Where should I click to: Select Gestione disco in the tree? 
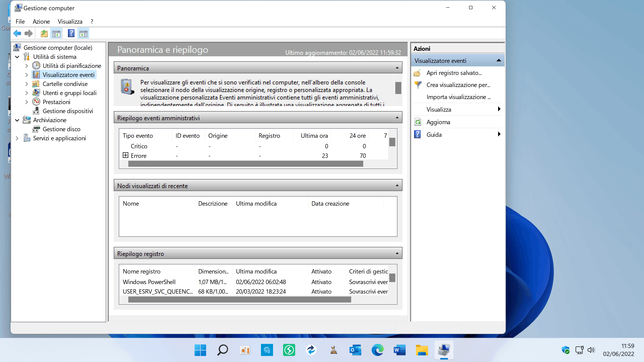point(61,129)
